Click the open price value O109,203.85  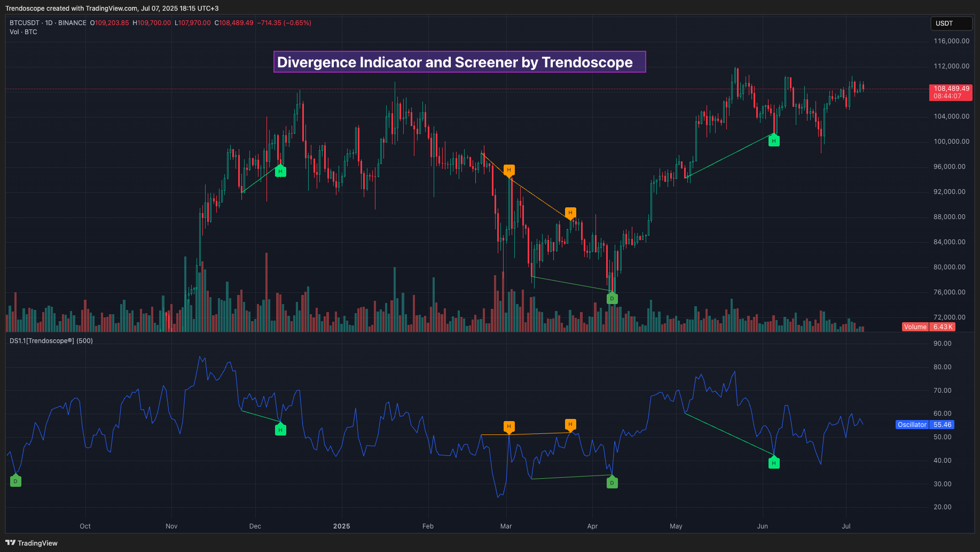109,23
